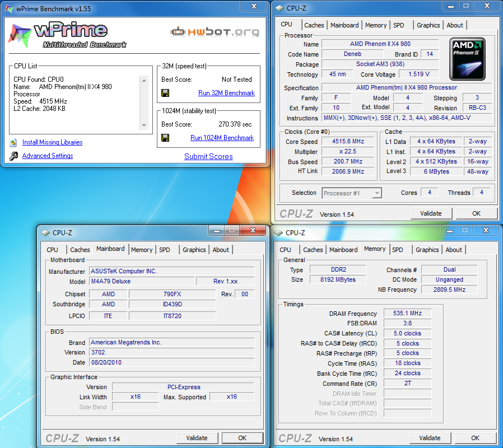Close the wPrime Benchmark window
Viewport: 503px width, 448px height.
(254, 6)
